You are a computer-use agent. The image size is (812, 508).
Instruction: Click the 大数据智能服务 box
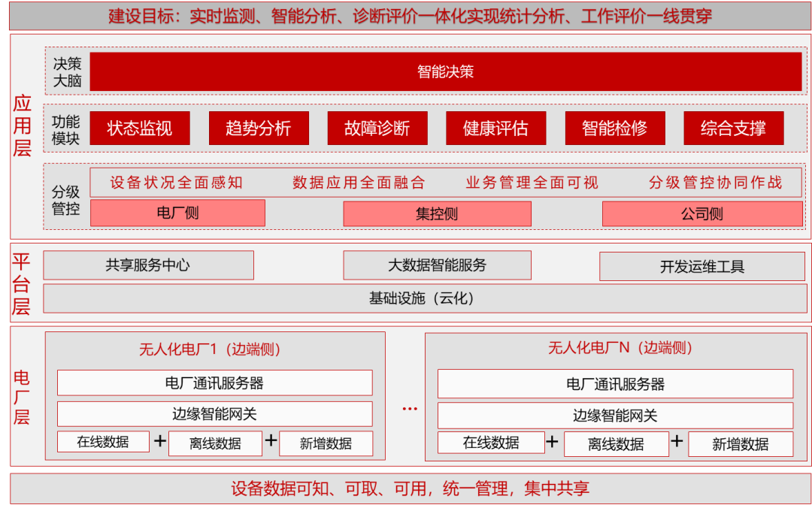point(437,265)
